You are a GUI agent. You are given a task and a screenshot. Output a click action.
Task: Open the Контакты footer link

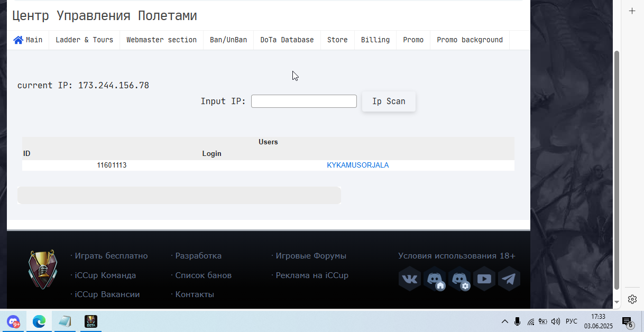point(195,294)
